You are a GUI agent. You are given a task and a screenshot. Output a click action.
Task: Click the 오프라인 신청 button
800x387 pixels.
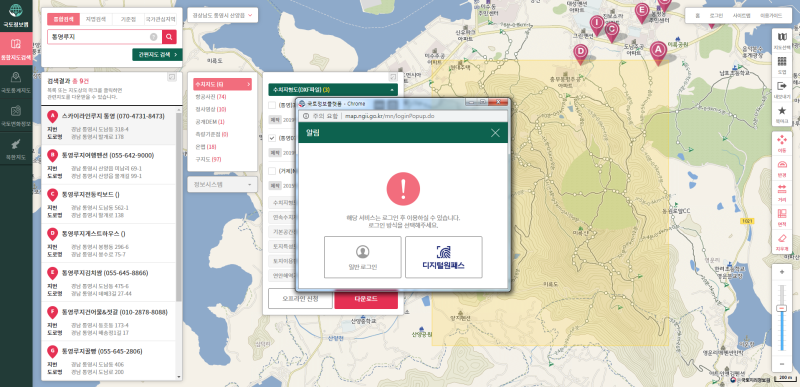[301, 299]
